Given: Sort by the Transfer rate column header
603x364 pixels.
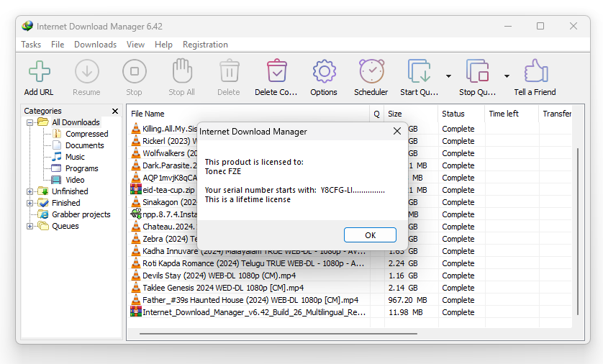Looking at the screenshot, I should [556, 114].
